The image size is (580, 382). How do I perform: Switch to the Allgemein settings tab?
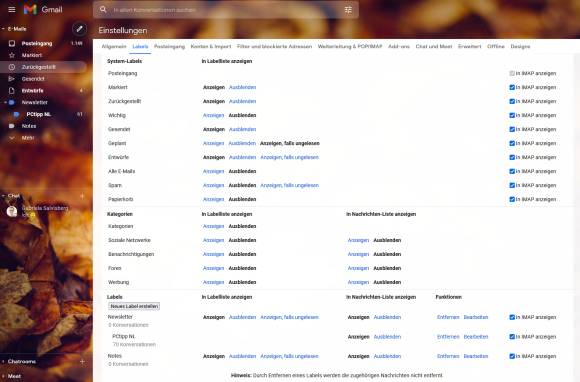pyautogui.click(x=114, y=47)
